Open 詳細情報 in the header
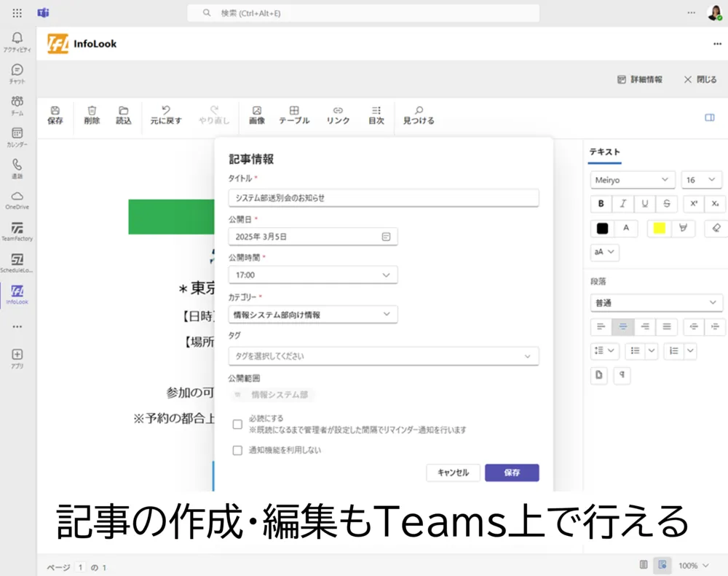This screenshot has height=576, width=728. pos(640,79)
